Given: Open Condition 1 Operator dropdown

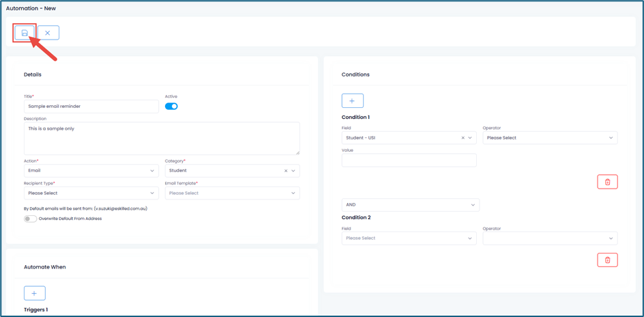Looking at the screenshot, I should 549,138.
